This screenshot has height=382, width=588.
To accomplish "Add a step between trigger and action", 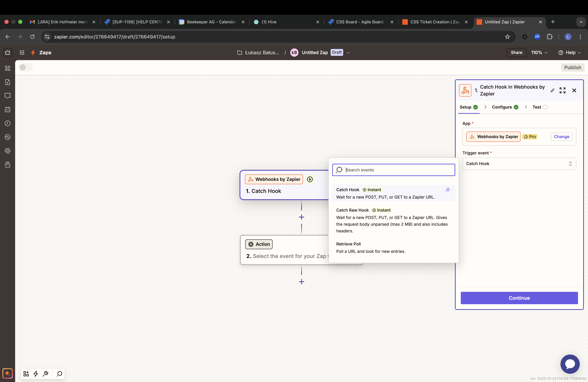I will pyautogui.click(x=301, y=217).
